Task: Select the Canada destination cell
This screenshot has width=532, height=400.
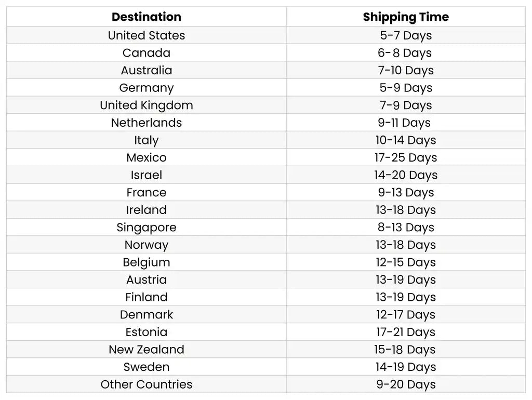Action: 147,53
